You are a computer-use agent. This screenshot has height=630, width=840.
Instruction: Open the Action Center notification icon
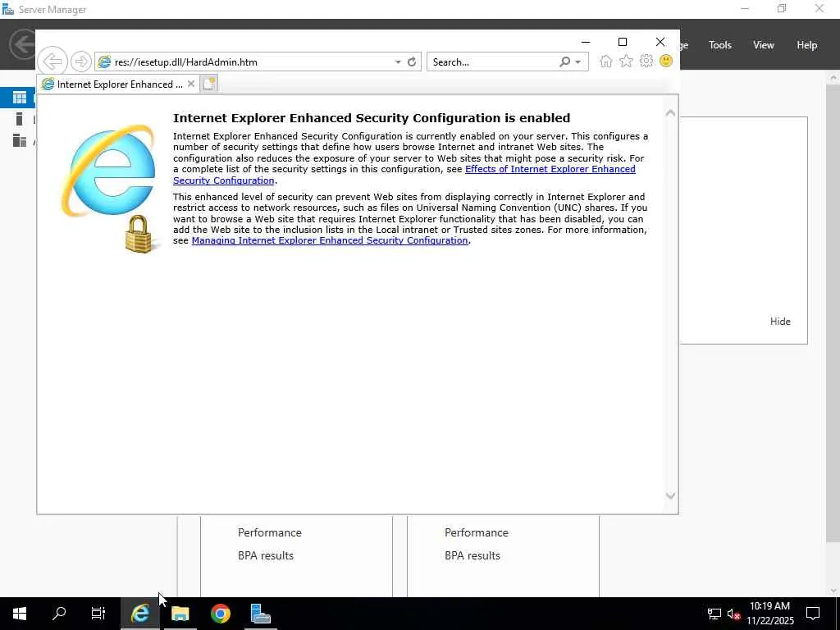pos(813,614)
